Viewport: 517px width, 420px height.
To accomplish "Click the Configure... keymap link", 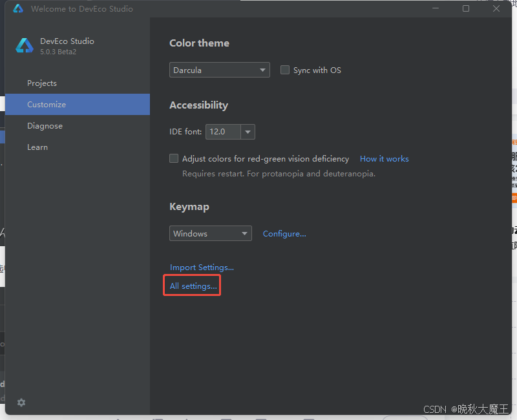I will coord(284,234).
